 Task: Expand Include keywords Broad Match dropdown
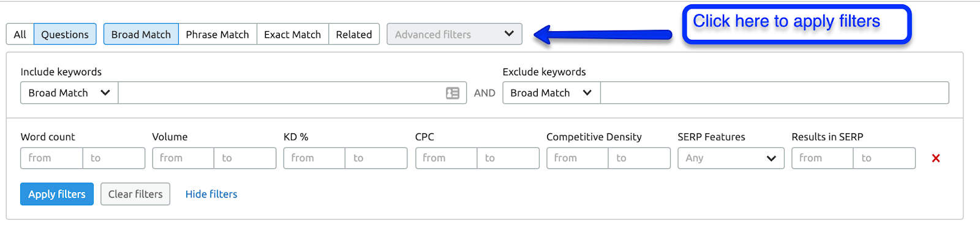tap(69, 93)
